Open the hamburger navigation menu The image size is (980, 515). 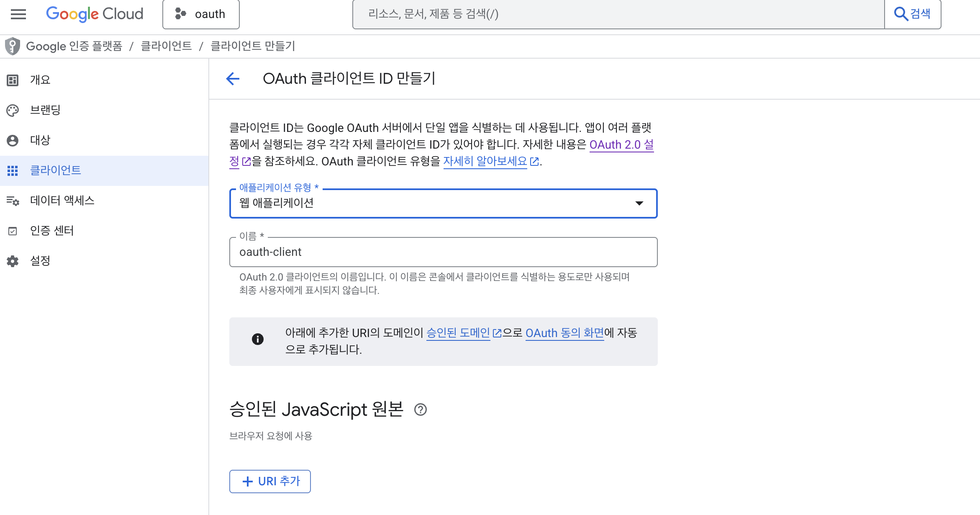click(x=18, y=14)
